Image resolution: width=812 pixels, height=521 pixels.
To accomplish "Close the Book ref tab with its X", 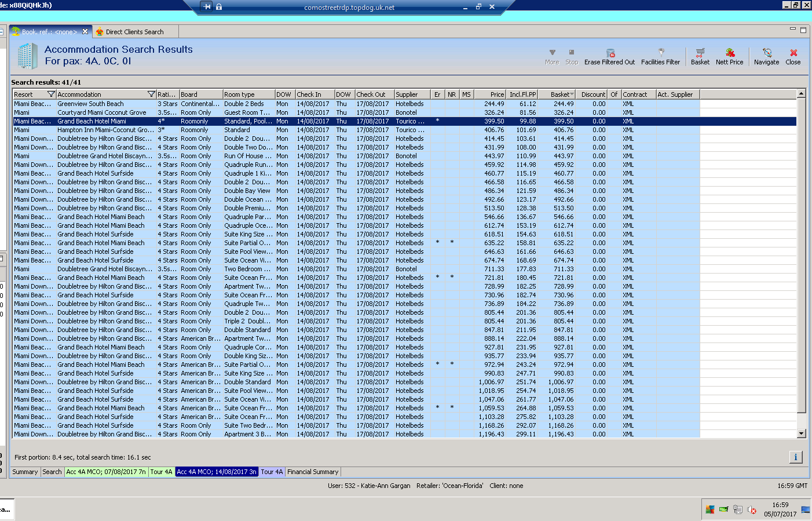I will (85, 31).
